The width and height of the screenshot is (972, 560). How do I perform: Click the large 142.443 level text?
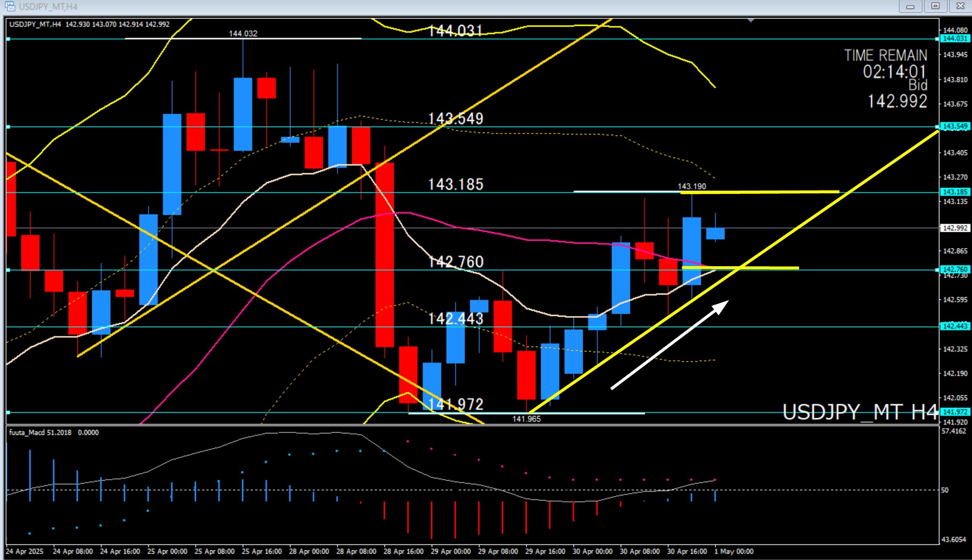click(456, 319)
